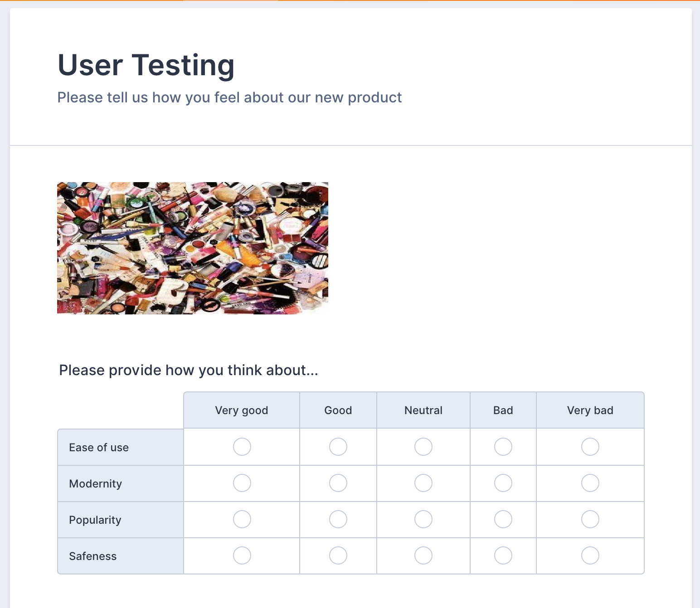Choose Neutral for Modernity row
The width and height of the screenshot is (700, 608).
(x=423, y=483)
